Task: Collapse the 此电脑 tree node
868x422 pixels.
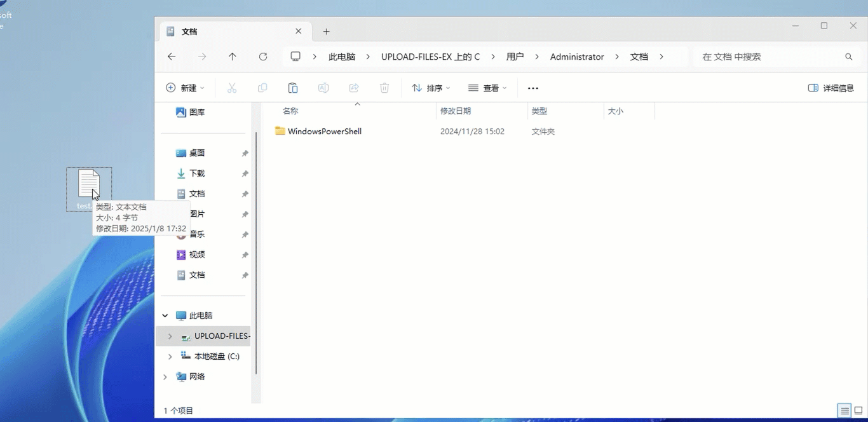Action: click(165, 316)
